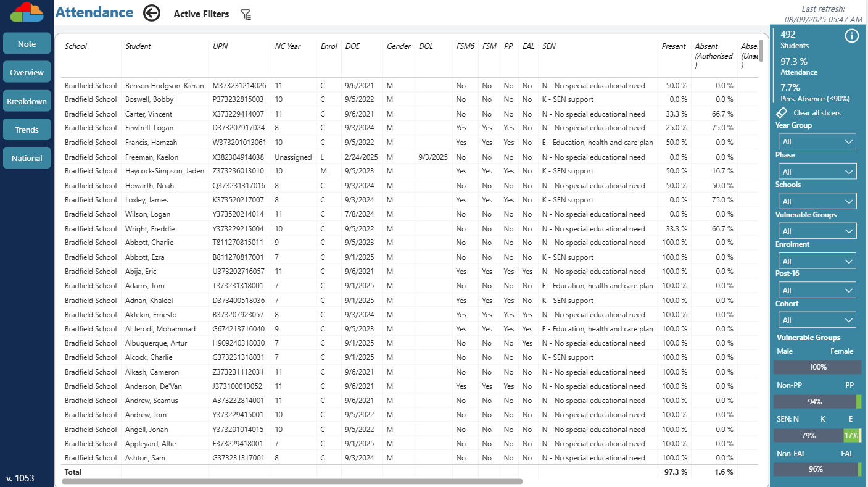Expand the Post-16 dropdown

tap(816, 290)
